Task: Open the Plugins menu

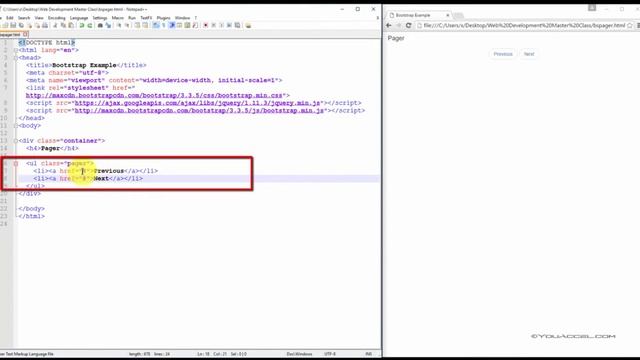Action: (x=163, y=18)
